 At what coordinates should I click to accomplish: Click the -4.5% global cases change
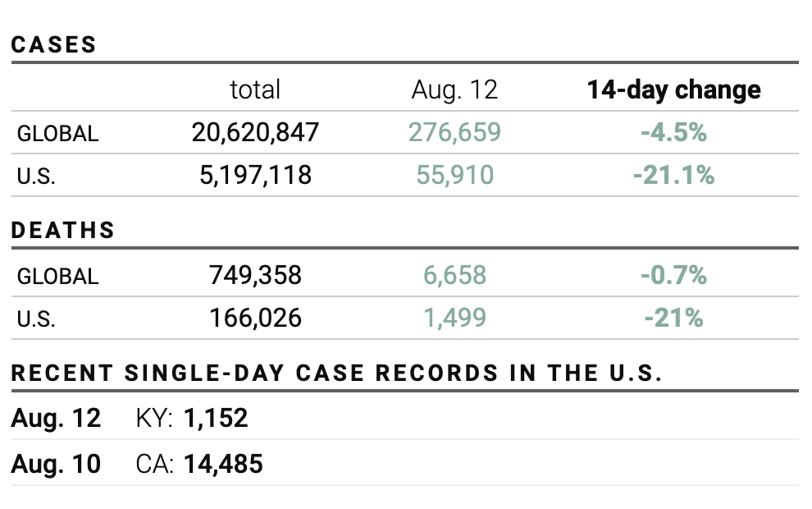(x=673, y=132)
